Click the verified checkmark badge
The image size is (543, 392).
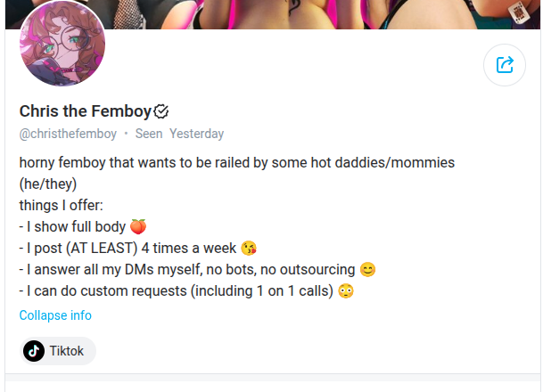tap(161, 111)
